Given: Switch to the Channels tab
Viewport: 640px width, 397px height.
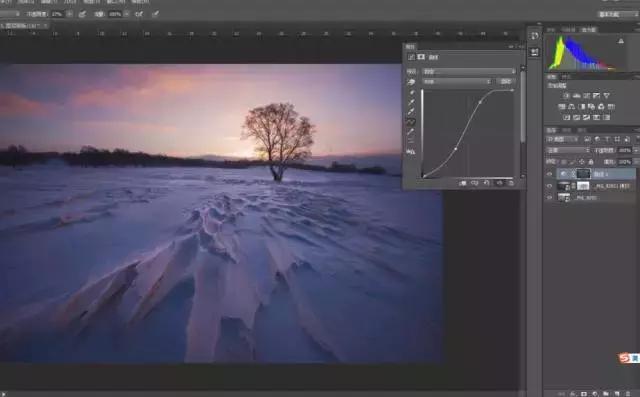Looking at the screenshot, I should pos(567,130).
